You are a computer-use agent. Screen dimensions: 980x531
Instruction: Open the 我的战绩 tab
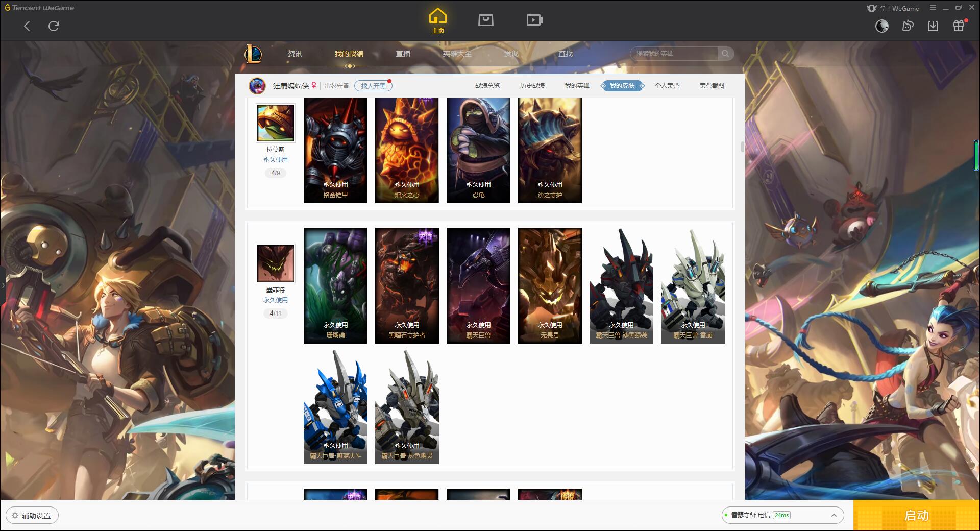(x=349, y=54)
